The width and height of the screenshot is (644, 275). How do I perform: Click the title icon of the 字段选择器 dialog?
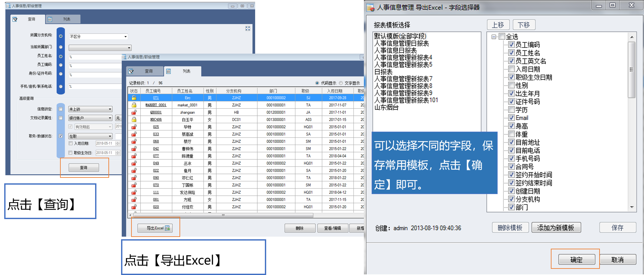371,7
